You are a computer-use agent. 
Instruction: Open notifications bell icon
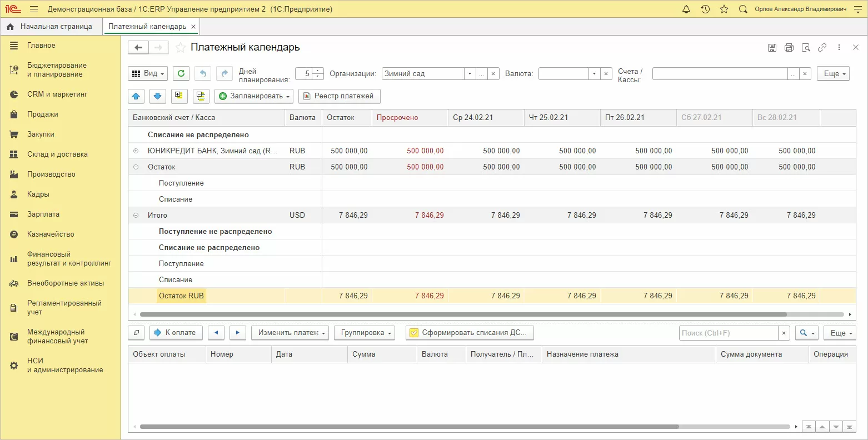pyautogui.click(x=686, y=9)
